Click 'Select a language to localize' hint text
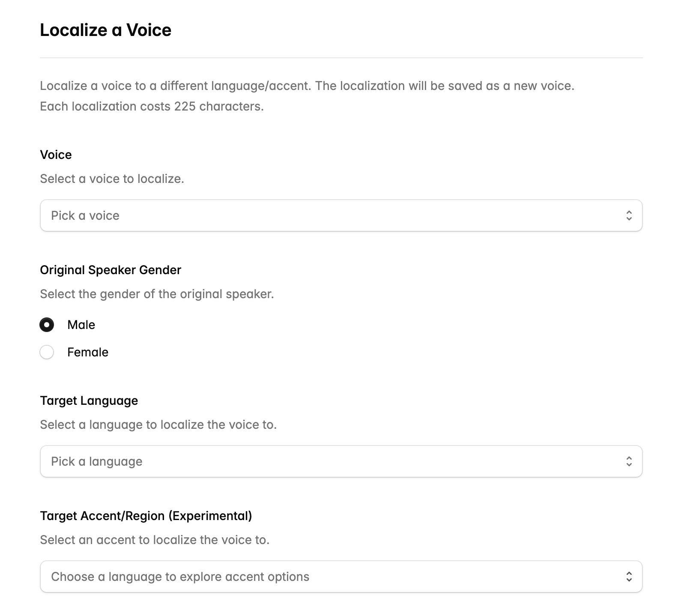 click(x=158, y=425)
